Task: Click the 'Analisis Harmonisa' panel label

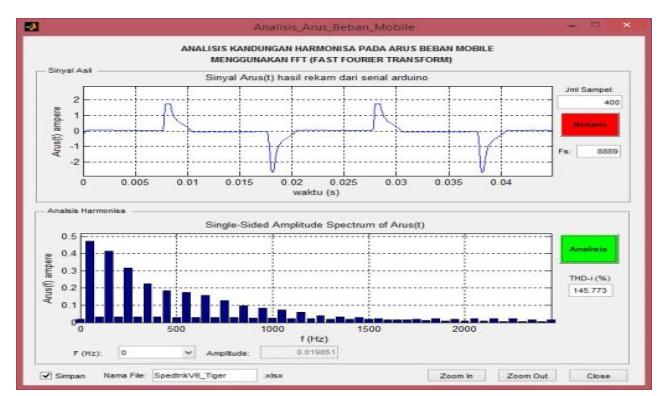Action: 86,211
